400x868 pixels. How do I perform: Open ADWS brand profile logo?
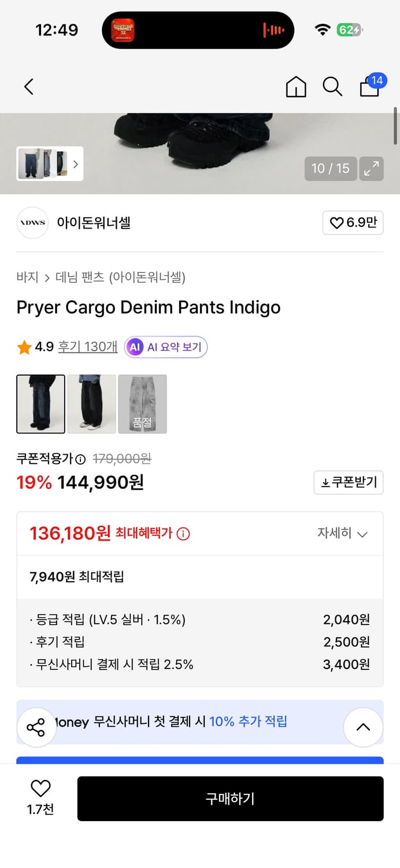[x=32, y=223]
